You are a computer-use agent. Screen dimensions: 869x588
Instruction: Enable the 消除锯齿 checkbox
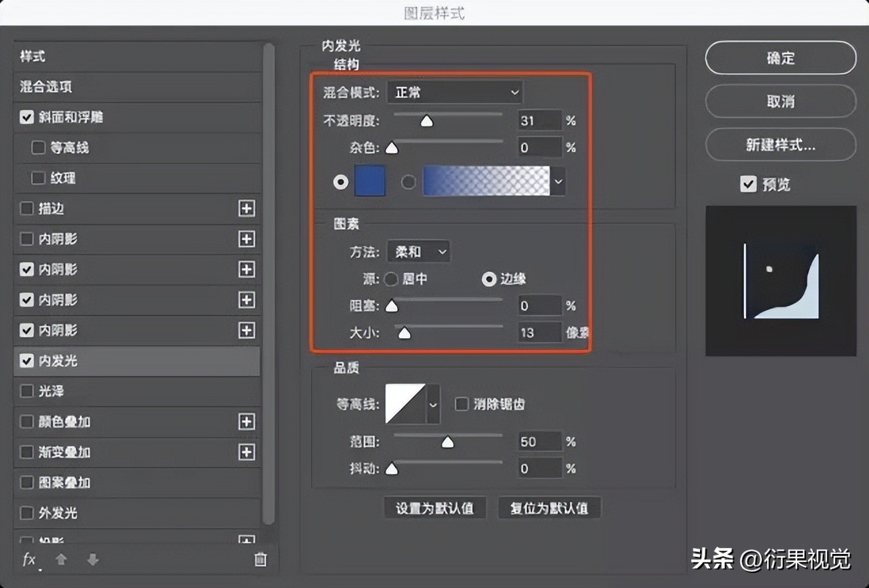click(462, 403)
